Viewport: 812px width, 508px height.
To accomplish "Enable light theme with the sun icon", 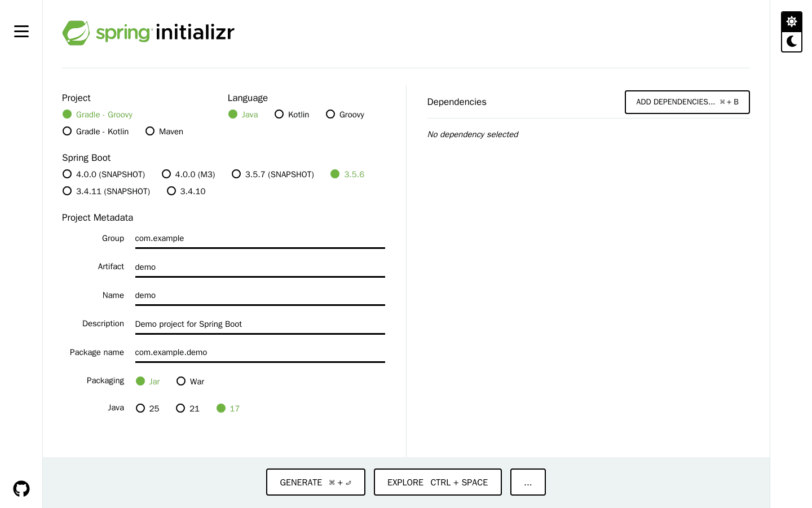I will [x=791, y=21].
